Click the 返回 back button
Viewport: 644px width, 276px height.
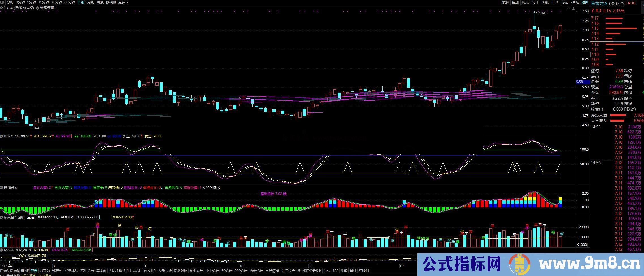(585, 2)
